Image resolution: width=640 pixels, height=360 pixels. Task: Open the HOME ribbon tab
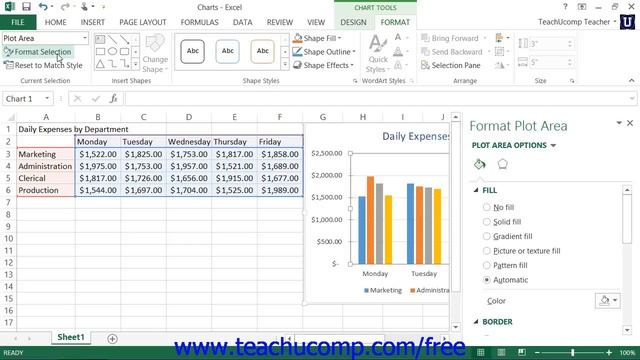pos(56,22)
